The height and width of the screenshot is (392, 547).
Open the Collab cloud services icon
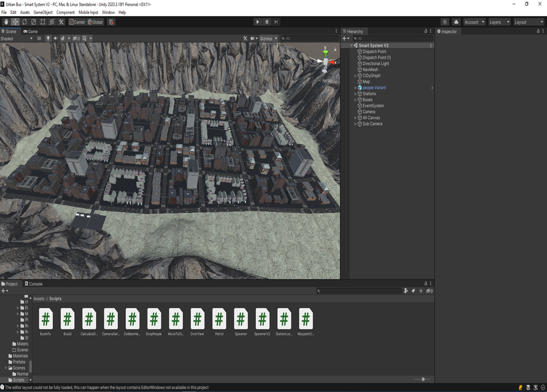445,22
